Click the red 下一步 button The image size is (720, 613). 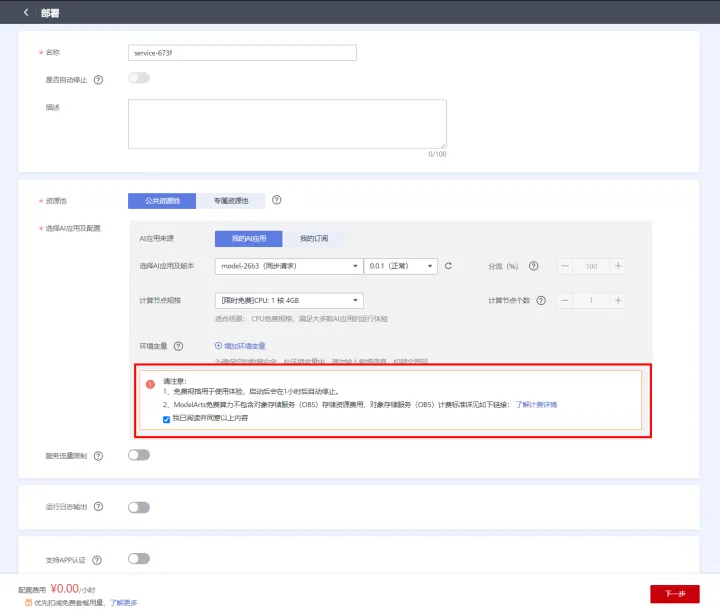[675, 594]
